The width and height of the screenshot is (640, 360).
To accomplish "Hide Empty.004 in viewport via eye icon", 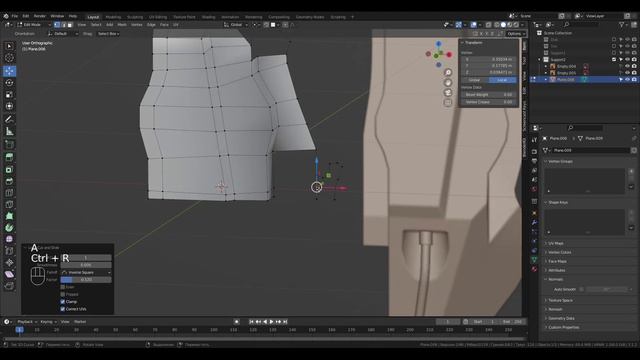I will tap(627, 66).
